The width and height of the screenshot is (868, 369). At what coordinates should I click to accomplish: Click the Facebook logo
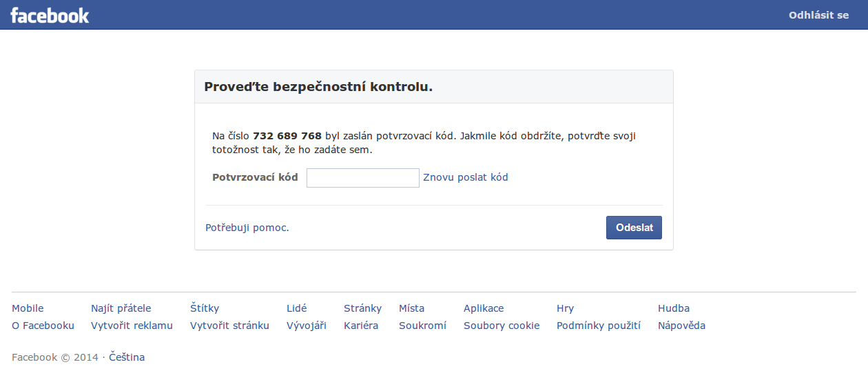tap(50, 15)
